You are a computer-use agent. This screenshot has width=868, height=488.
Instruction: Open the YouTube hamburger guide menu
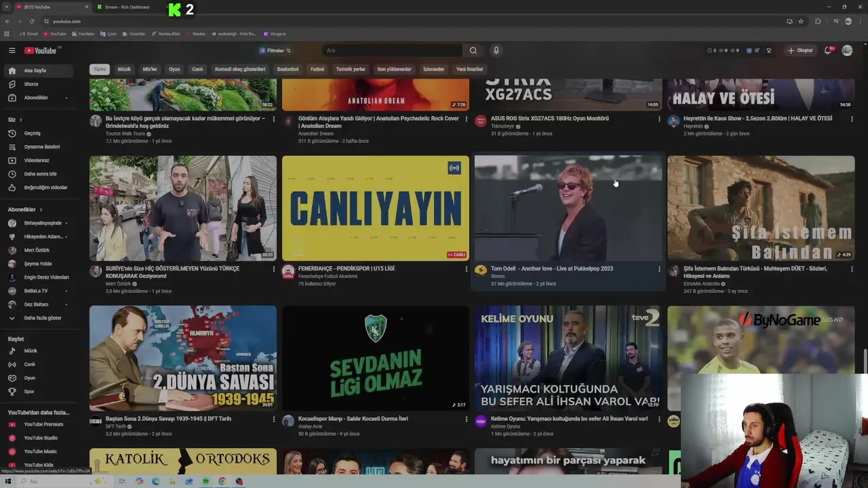coord(12,50)
